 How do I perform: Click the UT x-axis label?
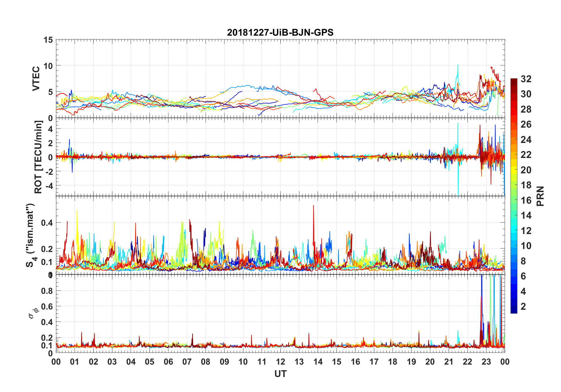point(280,374)
